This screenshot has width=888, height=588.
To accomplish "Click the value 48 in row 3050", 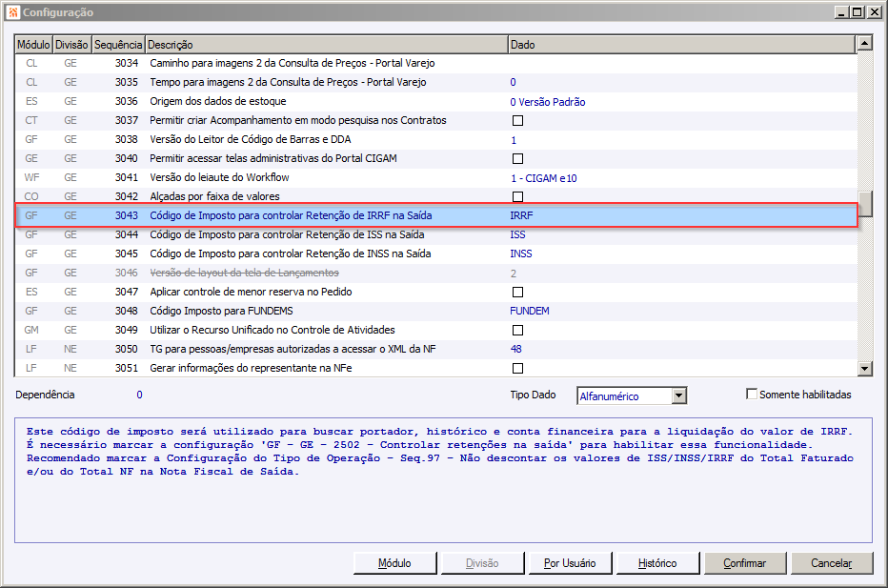I will 515,349.
